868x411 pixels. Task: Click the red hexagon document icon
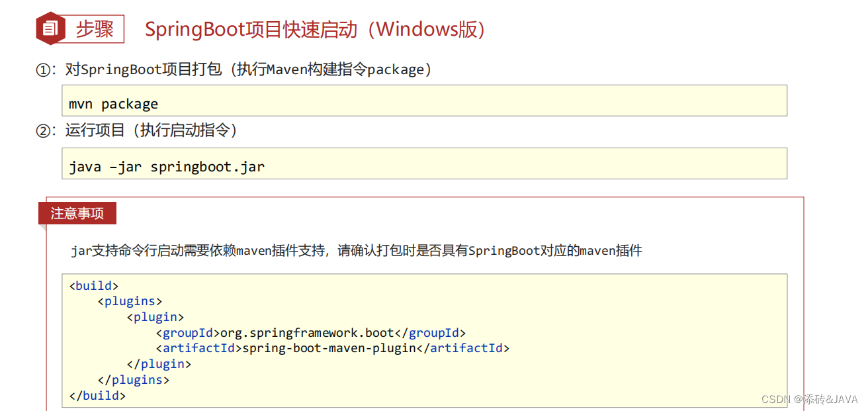pos(51,28)
